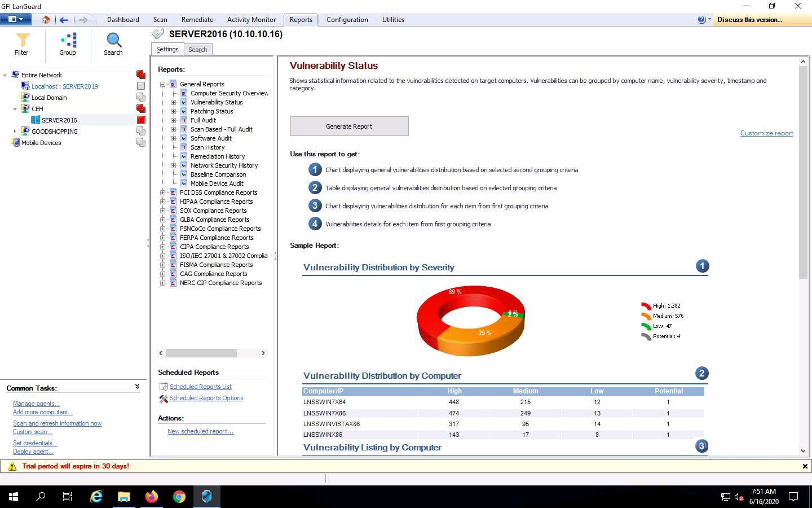Click Discuss this version link
This screenshot has height=508, width=812.
point(749,20)
